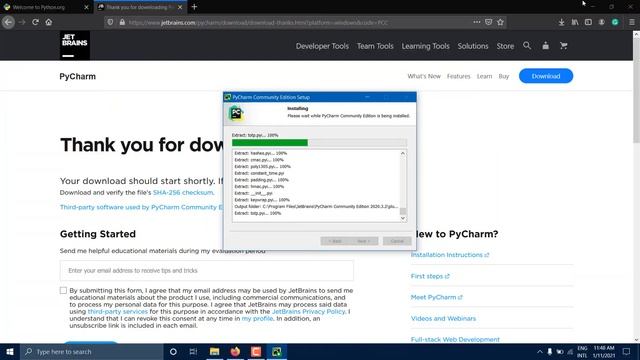Open the JetBrains site search icon

[527, 46]
